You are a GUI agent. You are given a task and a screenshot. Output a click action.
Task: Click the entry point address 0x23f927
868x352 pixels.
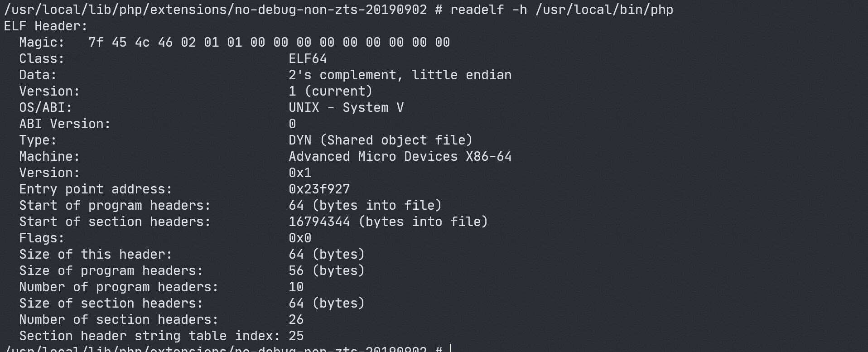(x=319, y=189)
